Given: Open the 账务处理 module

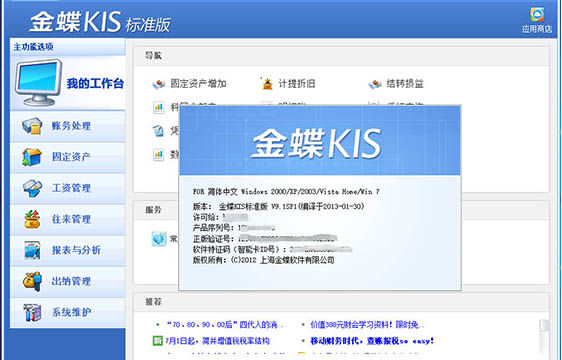Looking at the screenshot, I should 67,126.
